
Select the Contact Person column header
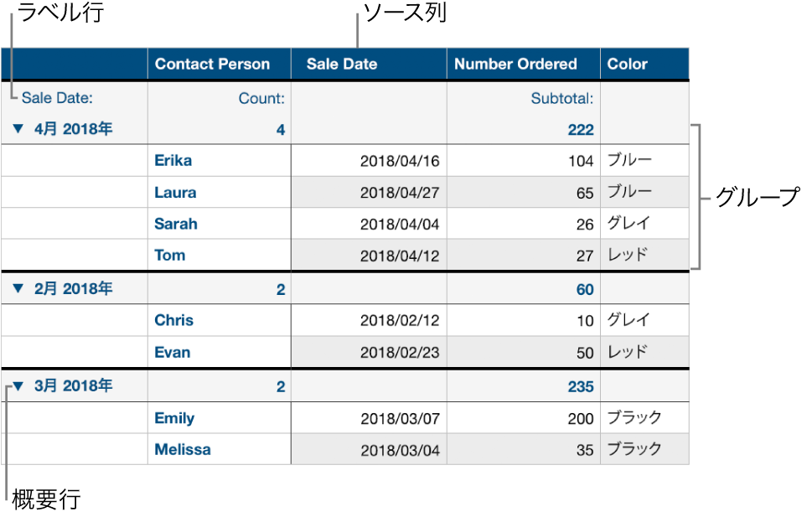pyautogui.click(x=212, y=64)
